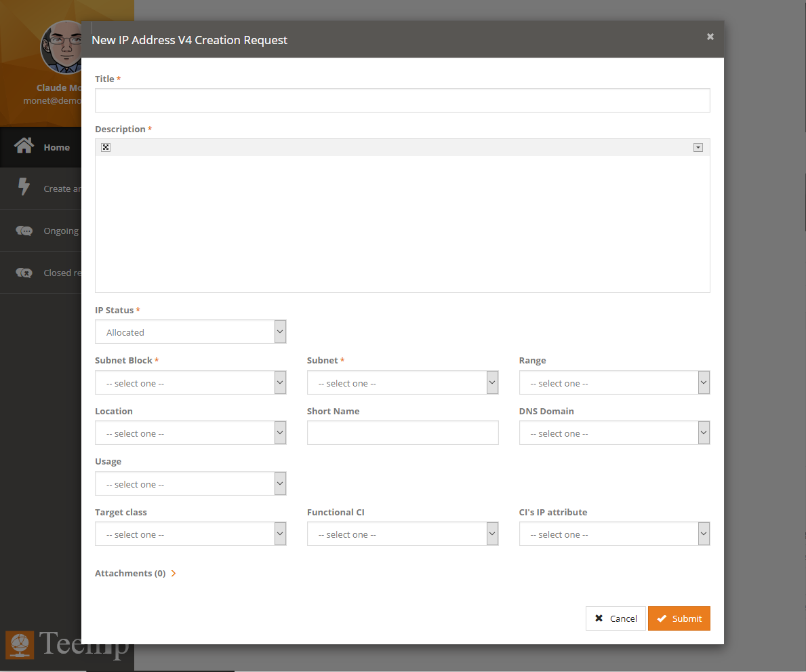Image resolution: width=806 pixels, height=672 pixels.
Task: Expand the Attachments section
Action: [x=136, y=573]
